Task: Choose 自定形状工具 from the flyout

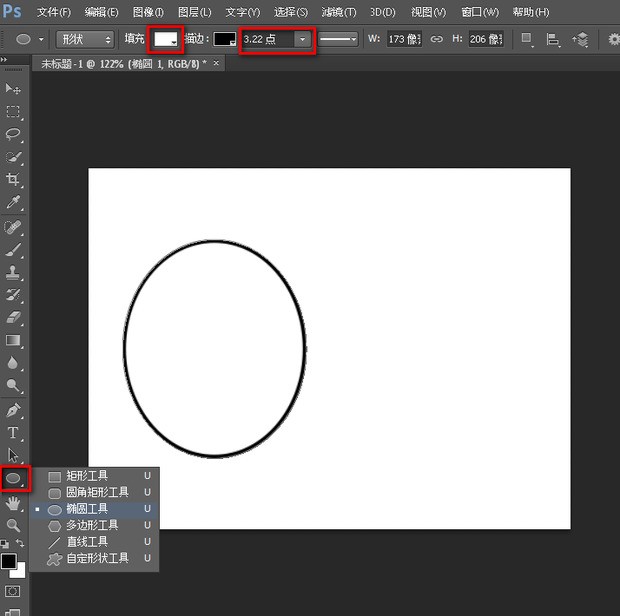Action: 97,558
